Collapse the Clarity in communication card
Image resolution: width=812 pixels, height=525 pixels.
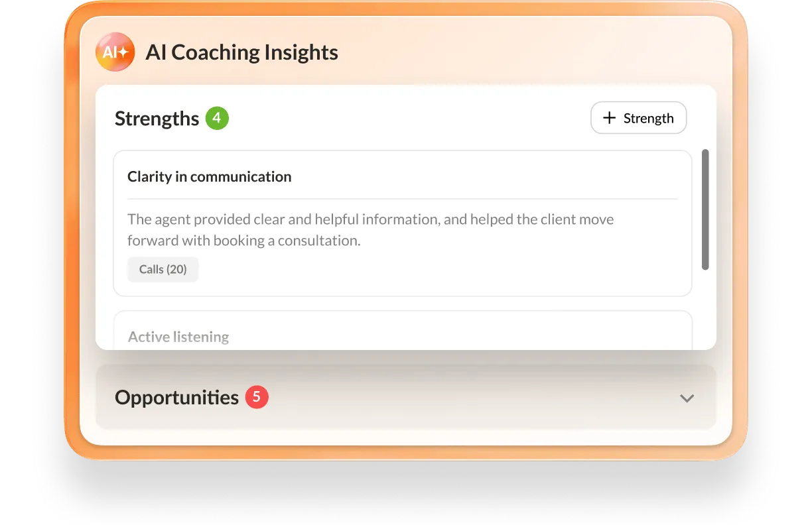click(210, 176)
